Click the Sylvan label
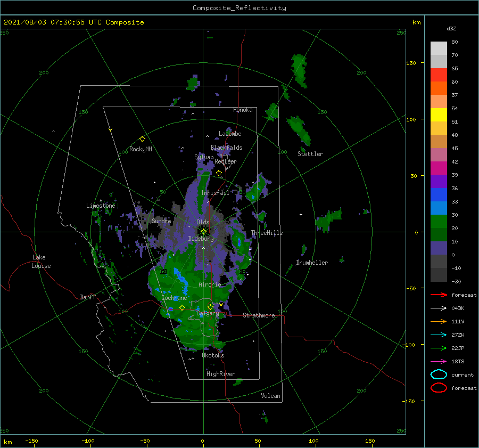The height and width of the screenshot is (448, 479). pos(204,157)
